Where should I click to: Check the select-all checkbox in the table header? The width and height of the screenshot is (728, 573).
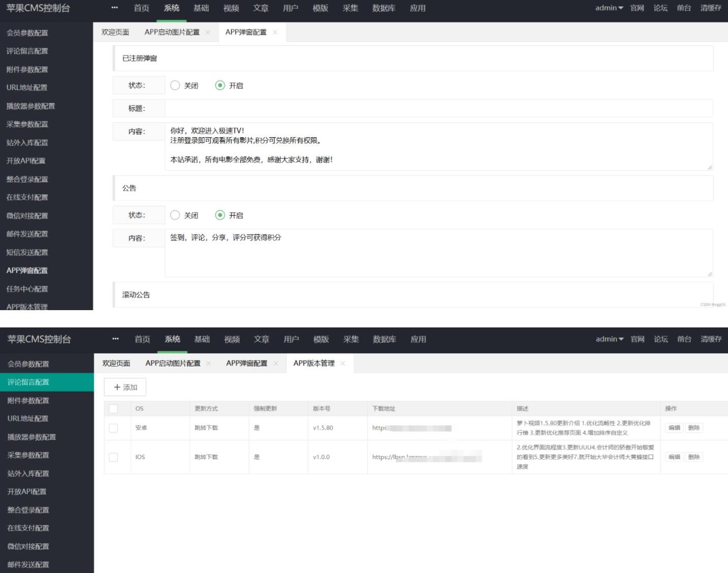[x=114, y=408]
